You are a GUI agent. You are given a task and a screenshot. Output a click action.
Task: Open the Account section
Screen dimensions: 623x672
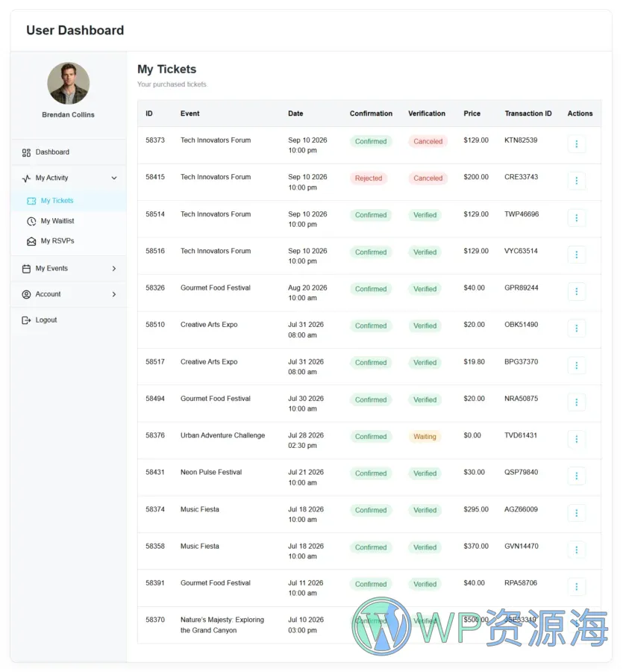pos(69,294)
